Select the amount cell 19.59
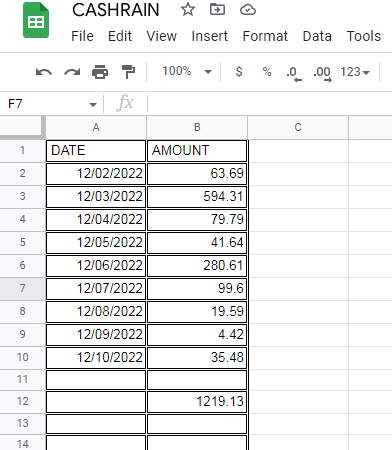392x450 pixels. click(x=197, y=312)
